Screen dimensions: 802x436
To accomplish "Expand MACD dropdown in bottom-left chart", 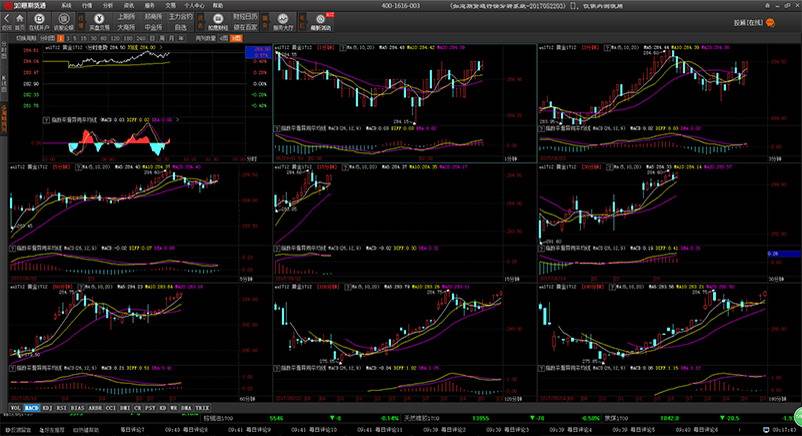I will 13,368.
